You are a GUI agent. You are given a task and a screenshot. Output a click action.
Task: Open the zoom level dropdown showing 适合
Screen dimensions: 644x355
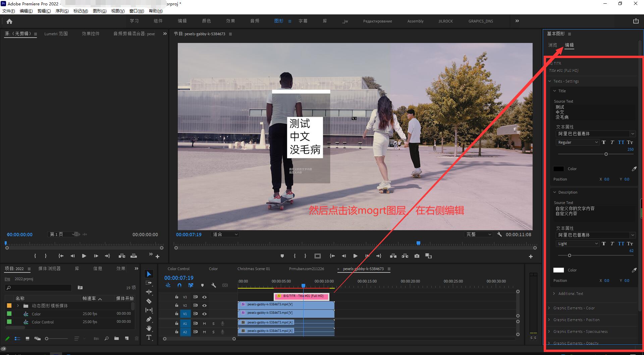[x=225, y=234]
